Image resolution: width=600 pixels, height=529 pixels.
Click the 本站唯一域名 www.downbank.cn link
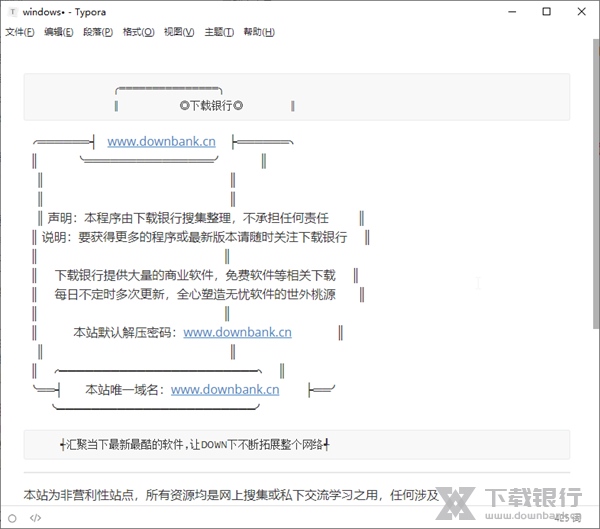click(x=225, y=390)
